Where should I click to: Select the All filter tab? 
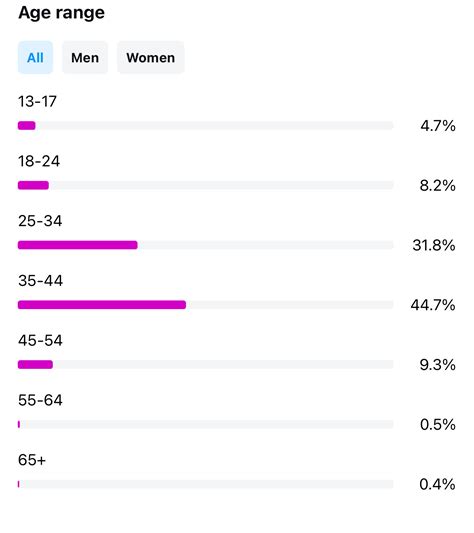(35, 57)
